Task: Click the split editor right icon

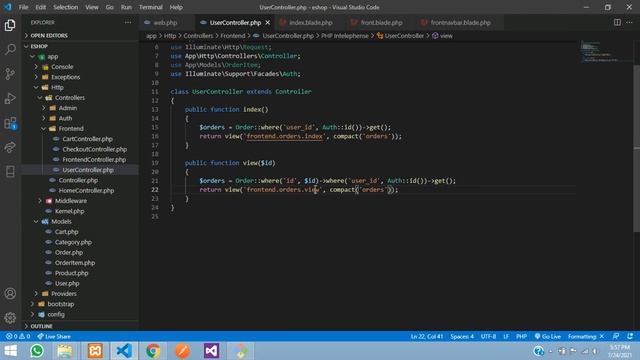Action: [617, 22]
